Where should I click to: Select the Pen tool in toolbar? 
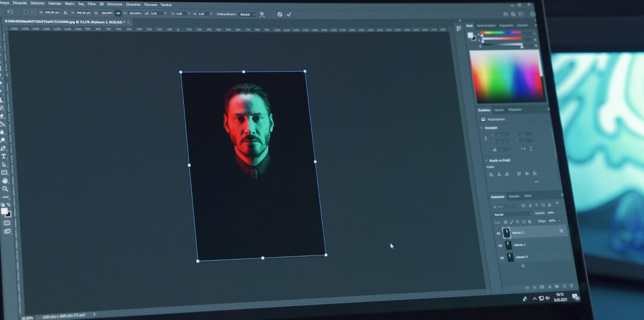[4, 148]
